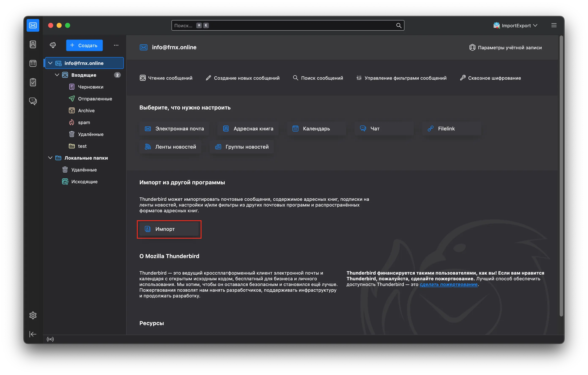Open Settings via the gear icon

[33, 315]
